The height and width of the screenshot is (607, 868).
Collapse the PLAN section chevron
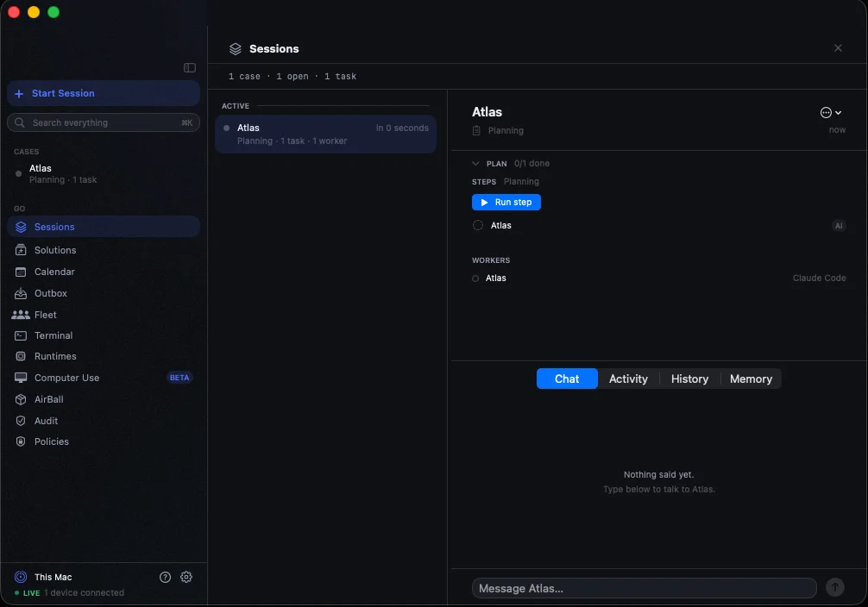(475, 163)
